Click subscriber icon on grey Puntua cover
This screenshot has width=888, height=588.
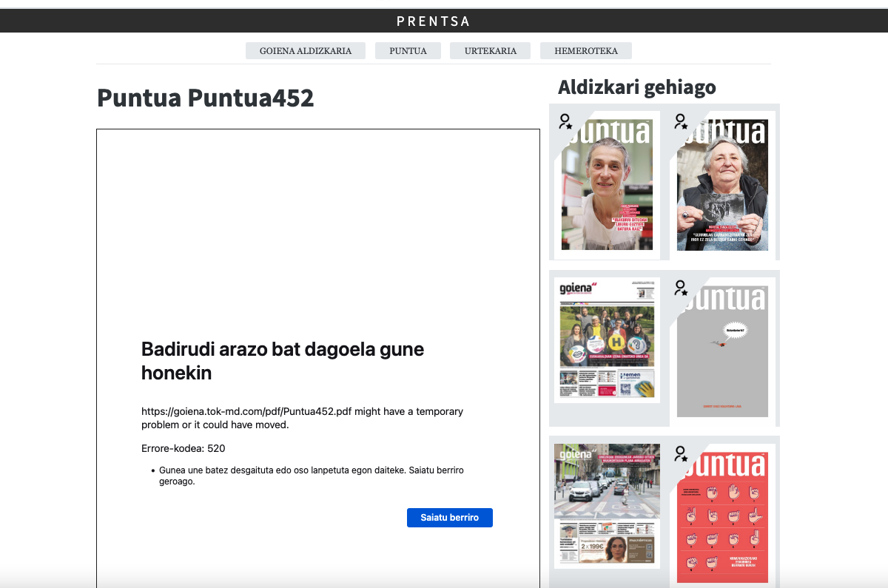point(682,288)
